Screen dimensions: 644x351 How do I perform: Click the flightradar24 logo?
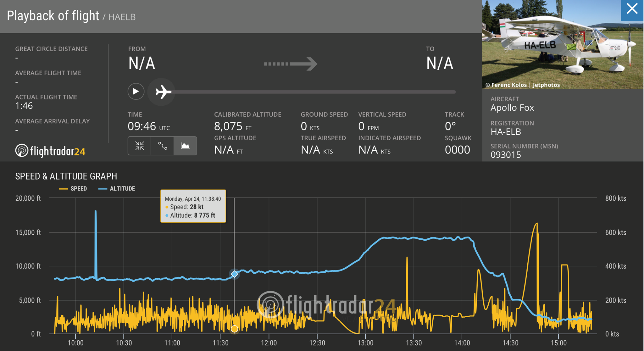(50, 151)
